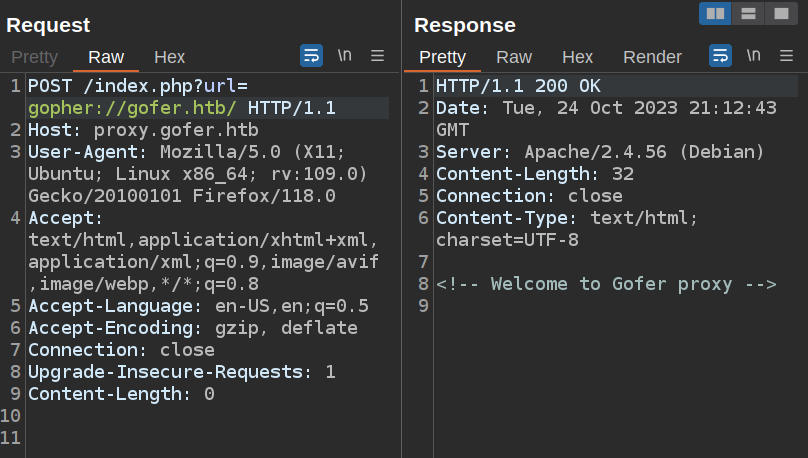
Task: Select the Raw tab in the Request panel
Action: tap(106, 57)
